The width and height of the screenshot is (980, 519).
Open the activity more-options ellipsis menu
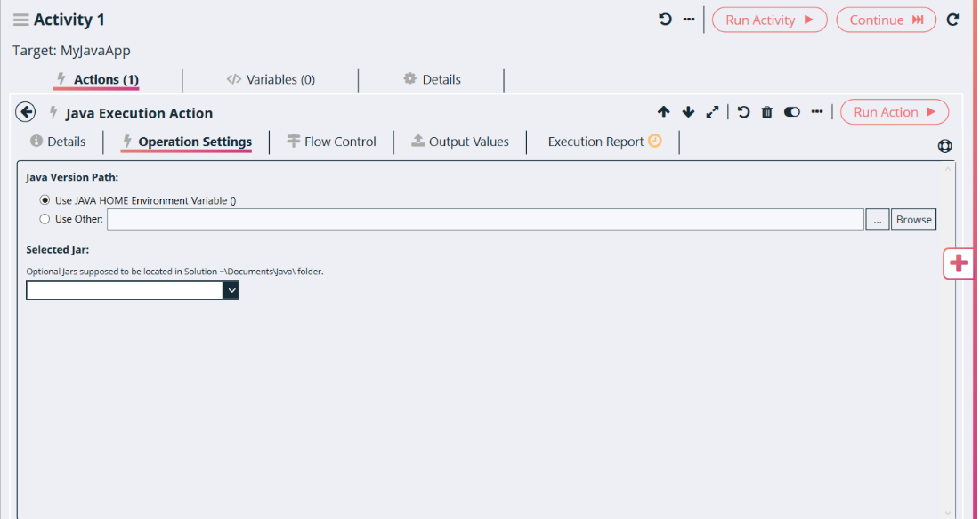click(689, 20)
